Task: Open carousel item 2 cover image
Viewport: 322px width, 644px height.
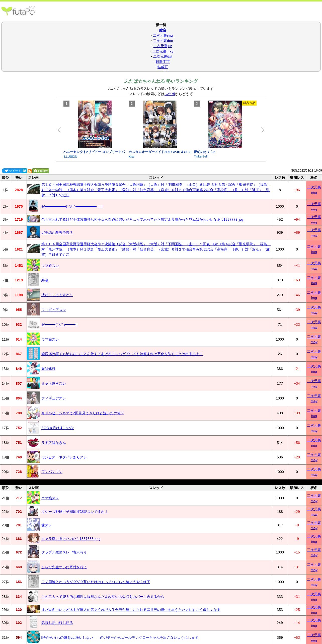Action: pyautogui.click(x=160, y=124)
